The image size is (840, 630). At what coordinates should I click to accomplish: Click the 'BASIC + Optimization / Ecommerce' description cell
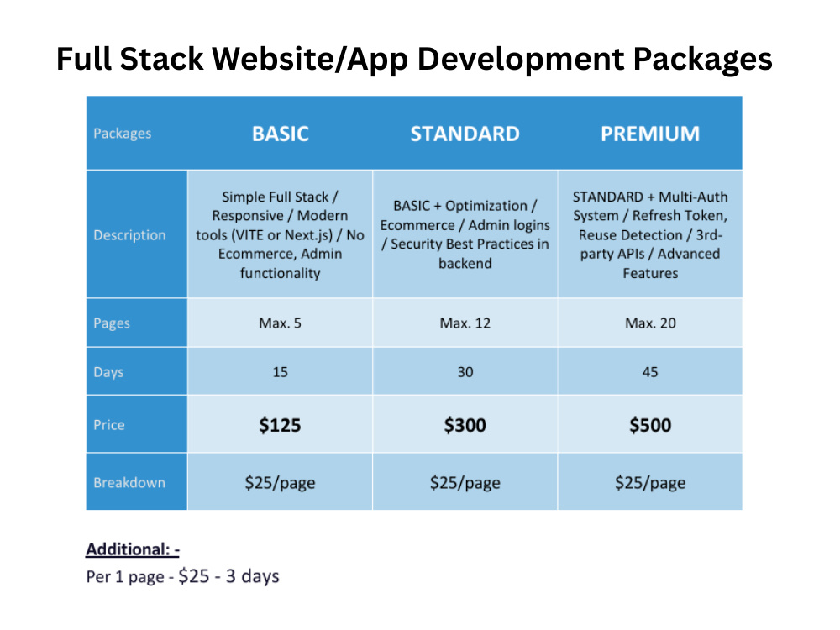[x=465, y=234]
